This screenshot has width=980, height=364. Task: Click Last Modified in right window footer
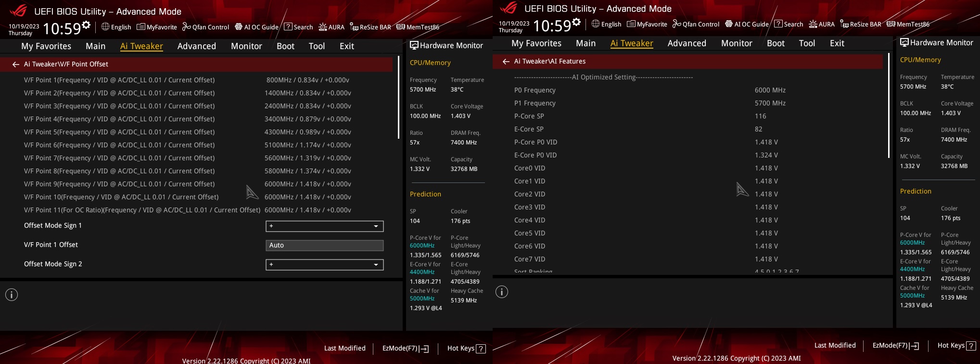point(835,345)
